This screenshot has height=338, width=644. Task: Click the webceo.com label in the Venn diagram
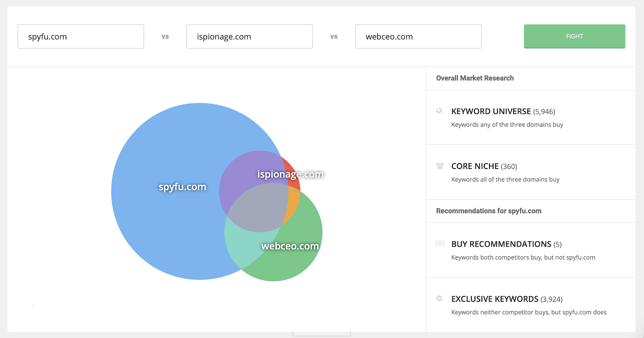click(290, 246)
